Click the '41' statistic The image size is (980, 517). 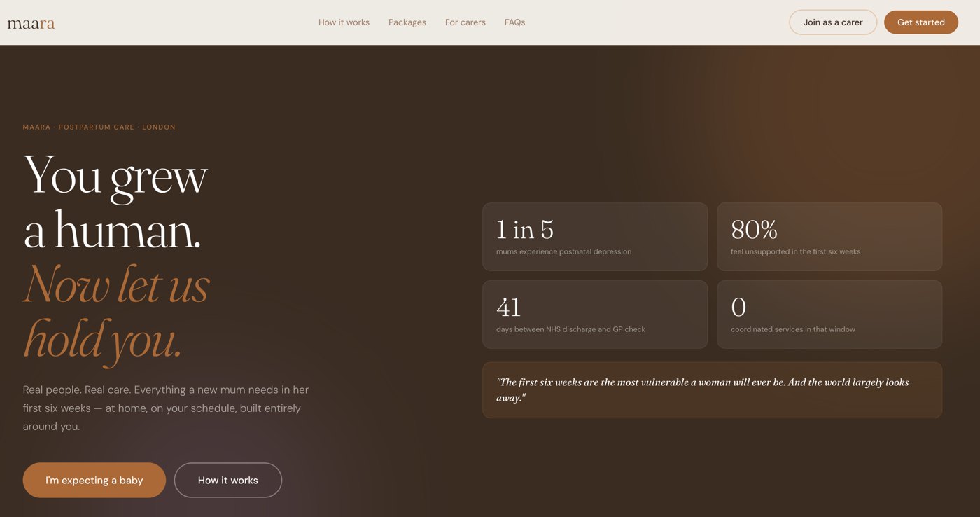(509, 308)
